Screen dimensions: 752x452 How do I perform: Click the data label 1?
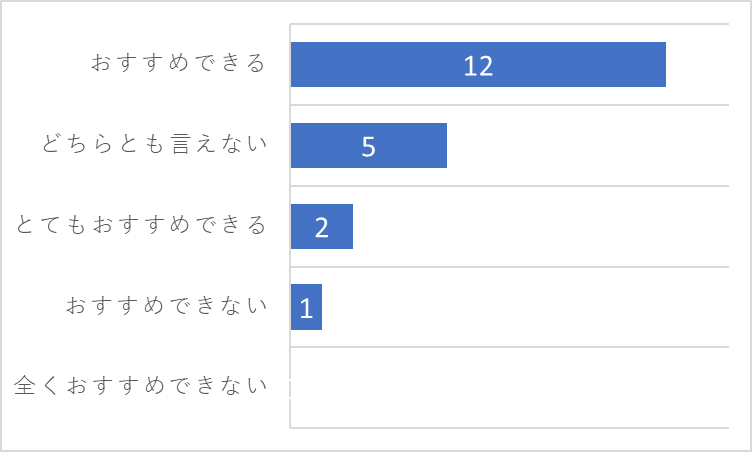click(306, 309)
